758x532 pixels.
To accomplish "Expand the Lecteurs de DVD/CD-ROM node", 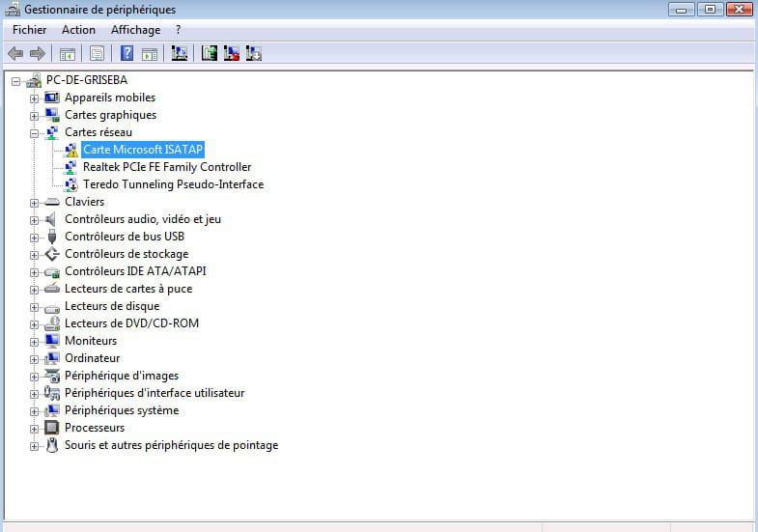I will (x=34, y=324).
